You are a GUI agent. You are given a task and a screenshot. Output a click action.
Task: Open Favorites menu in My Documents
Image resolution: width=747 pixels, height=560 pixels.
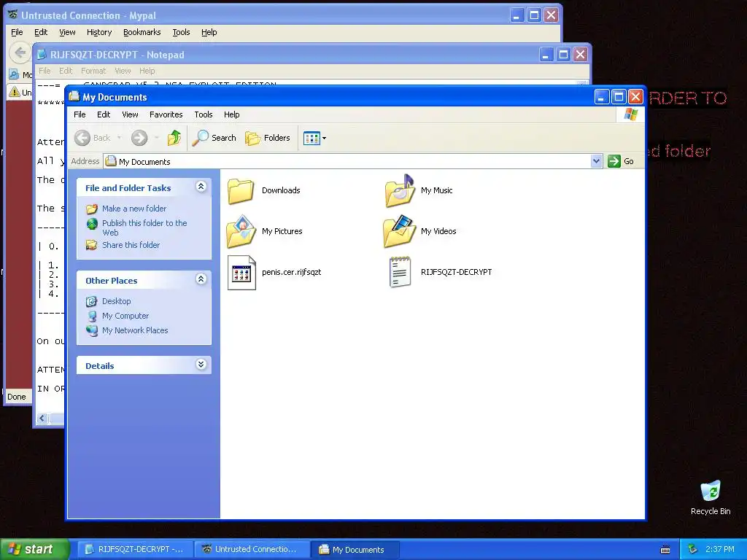click(166, 114)
